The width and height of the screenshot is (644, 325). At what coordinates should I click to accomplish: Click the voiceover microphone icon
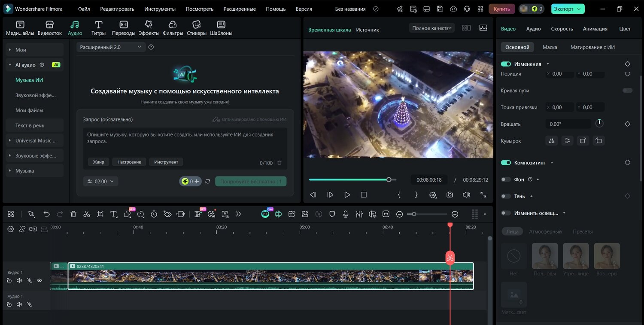tap(346, 214)
